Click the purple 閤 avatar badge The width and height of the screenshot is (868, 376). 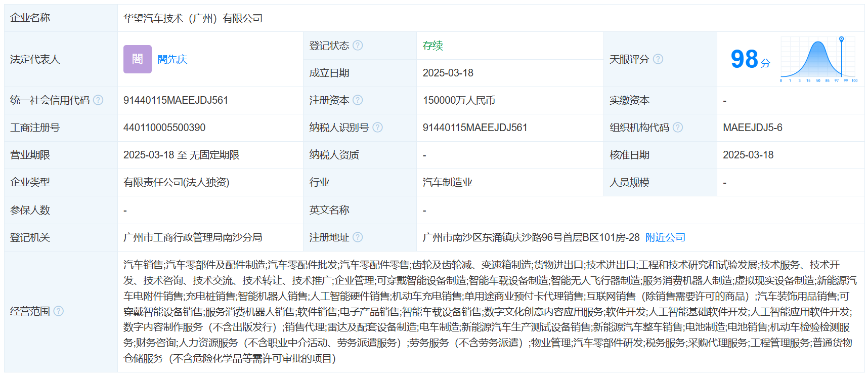(138, 59)
